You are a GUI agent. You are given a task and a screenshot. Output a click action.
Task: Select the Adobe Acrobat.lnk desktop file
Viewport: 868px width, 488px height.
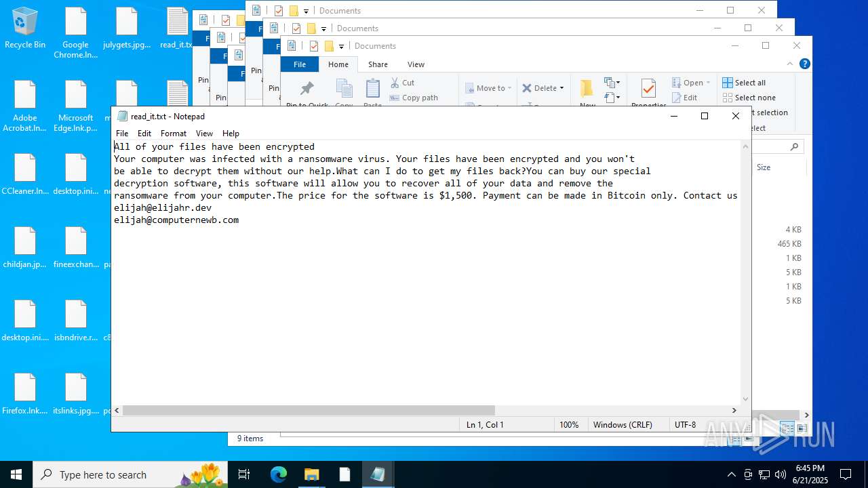[25, 106]
